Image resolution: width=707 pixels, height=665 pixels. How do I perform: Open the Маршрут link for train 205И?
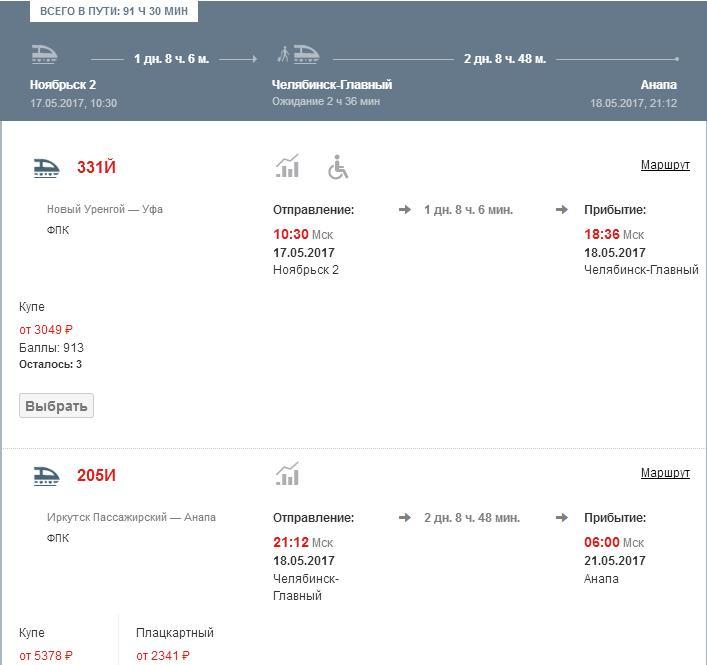(x=665, y=473)
